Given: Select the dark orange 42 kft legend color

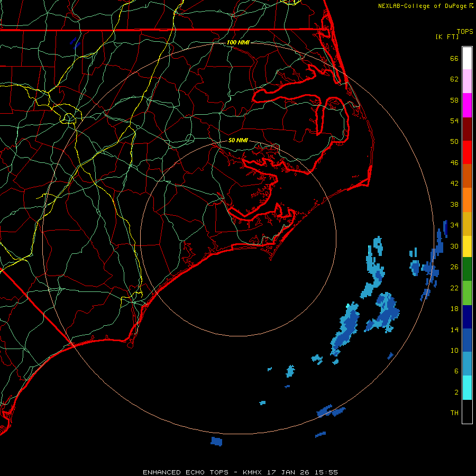Looking at the screenshot, I should (x=467, y=176).
